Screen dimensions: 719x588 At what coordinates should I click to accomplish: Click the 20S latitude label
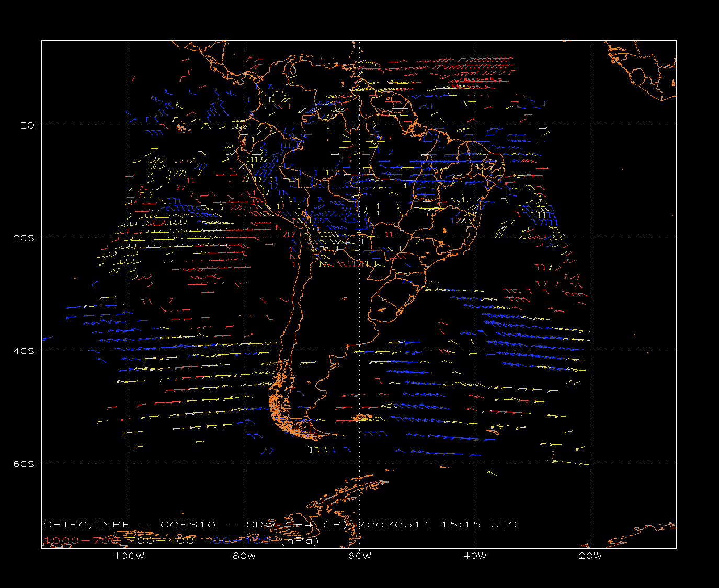tap(24, 238)
